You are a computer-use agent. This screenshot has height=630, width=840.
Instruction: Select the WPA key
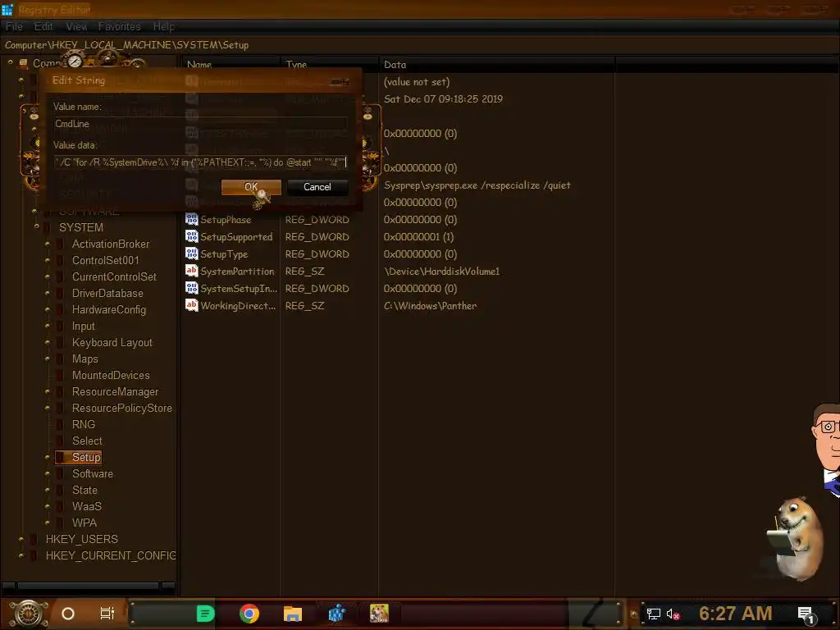coord(84,523)
